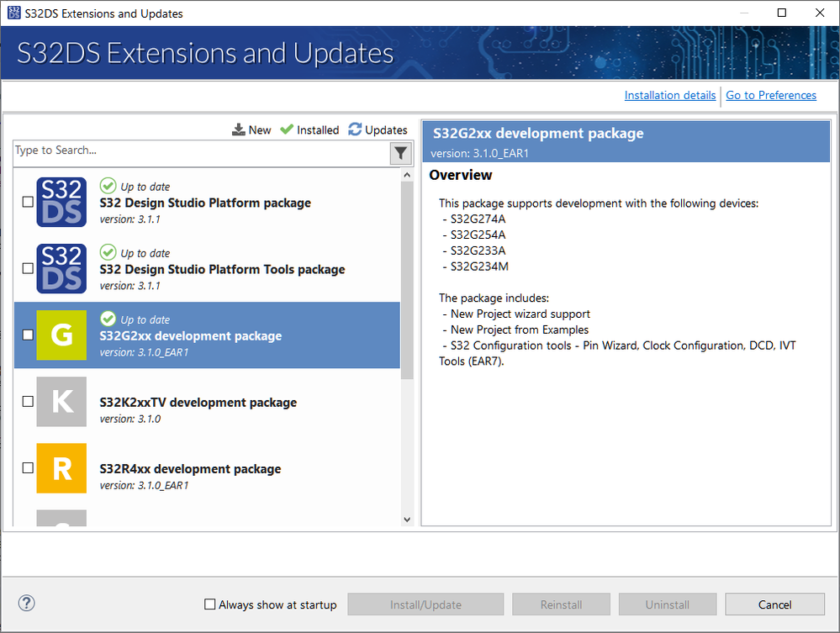Screen dimensions: 840x633
Task: Check the S32R4xx development package checkbox
Action: click(x=28, y=468)
